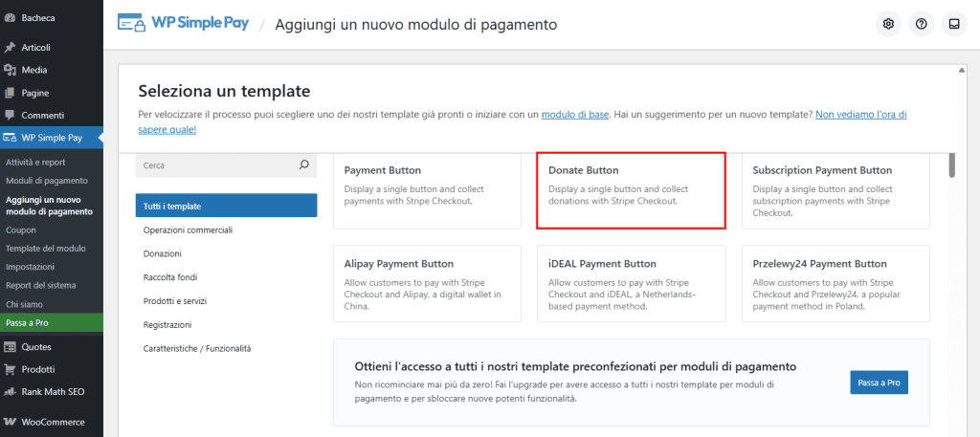Click the search magnifier icon
Screen dimensions: 980x437
click(x=304, y=165)
